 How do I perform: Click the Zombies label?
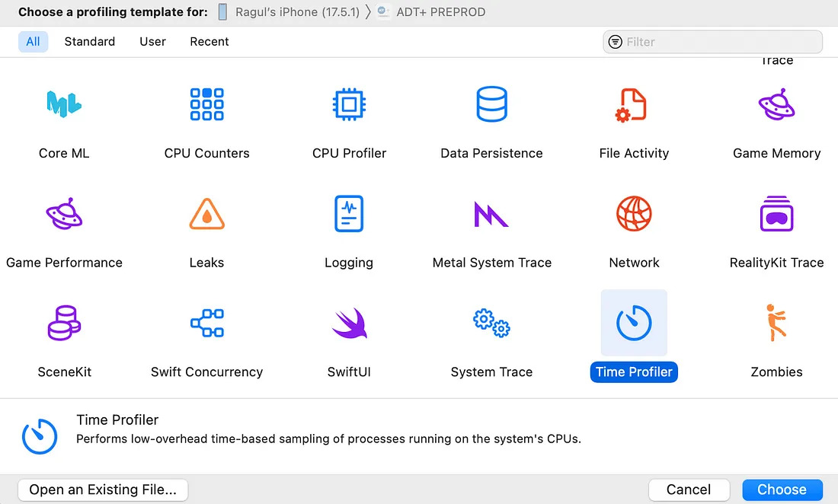point(776,372)
